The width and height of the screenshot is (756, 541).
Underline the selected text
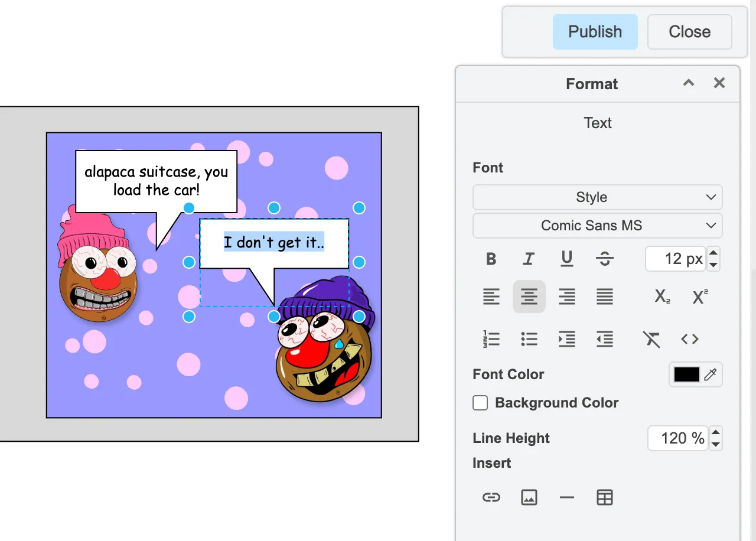coord(566,259)
